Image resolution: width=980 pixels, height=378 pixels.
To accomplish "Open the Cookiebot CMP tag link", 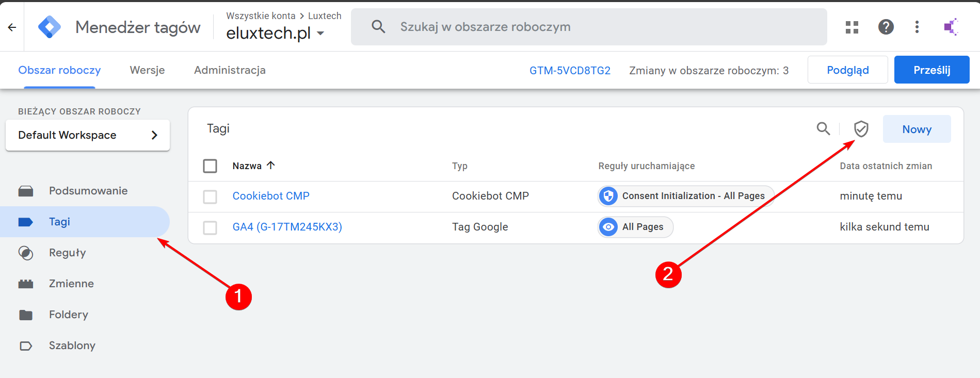I will [271, 196].
